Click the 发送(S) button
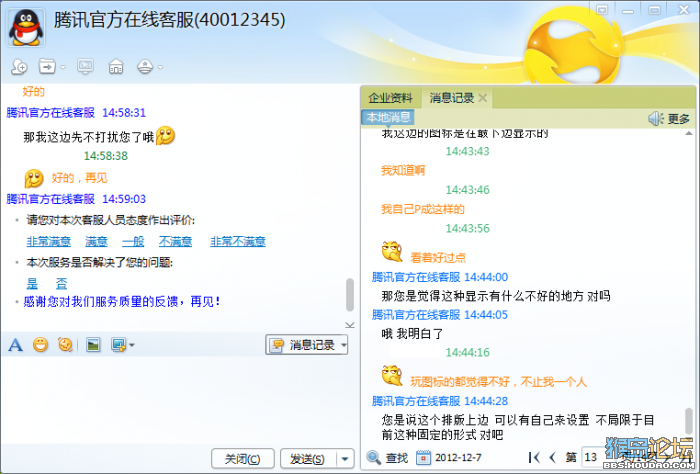The height and width of the screenshot is (474, 700). coord(308,459)
